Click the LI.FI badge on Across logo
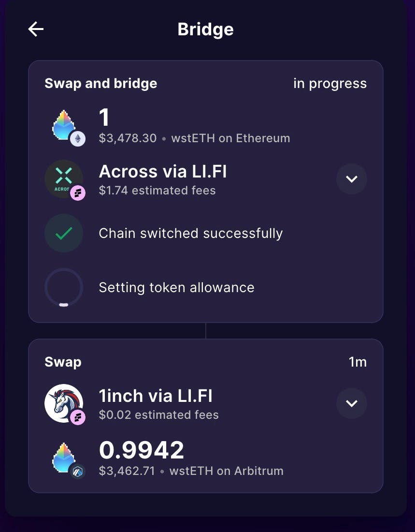Viewport: 415px width, 532px height. click(x=78, y=193)
